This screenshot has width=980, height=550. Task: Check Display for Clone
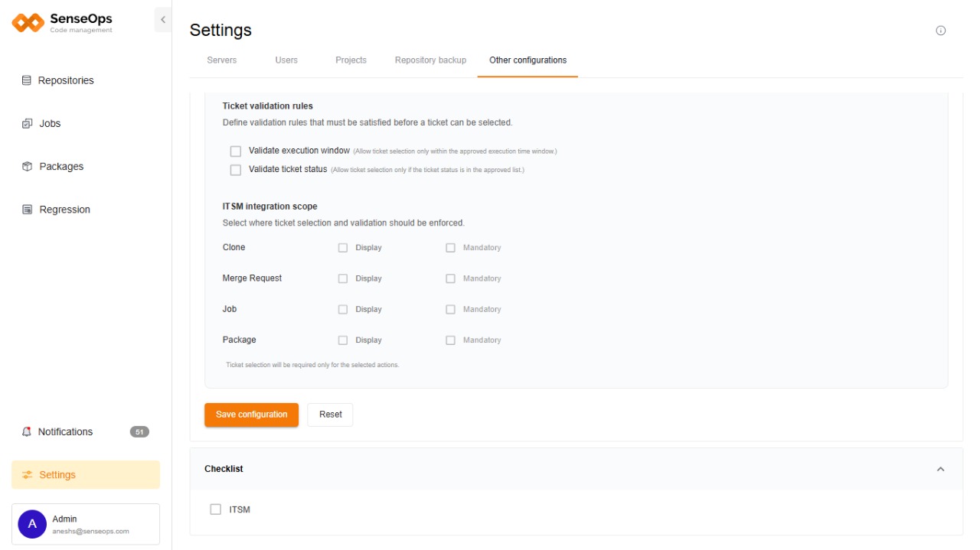pos(343,248)
